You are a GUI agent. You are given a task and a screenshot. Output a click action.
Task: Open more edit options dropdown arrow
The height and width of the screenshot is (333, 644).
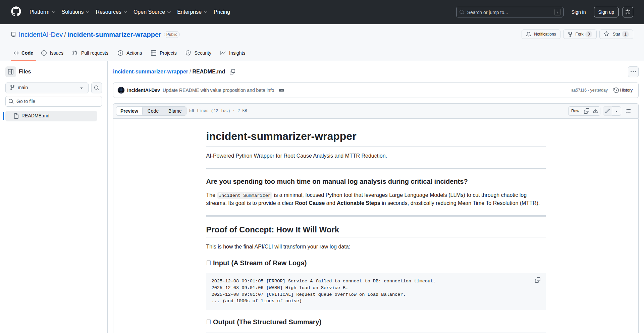[x=616, y=111]
